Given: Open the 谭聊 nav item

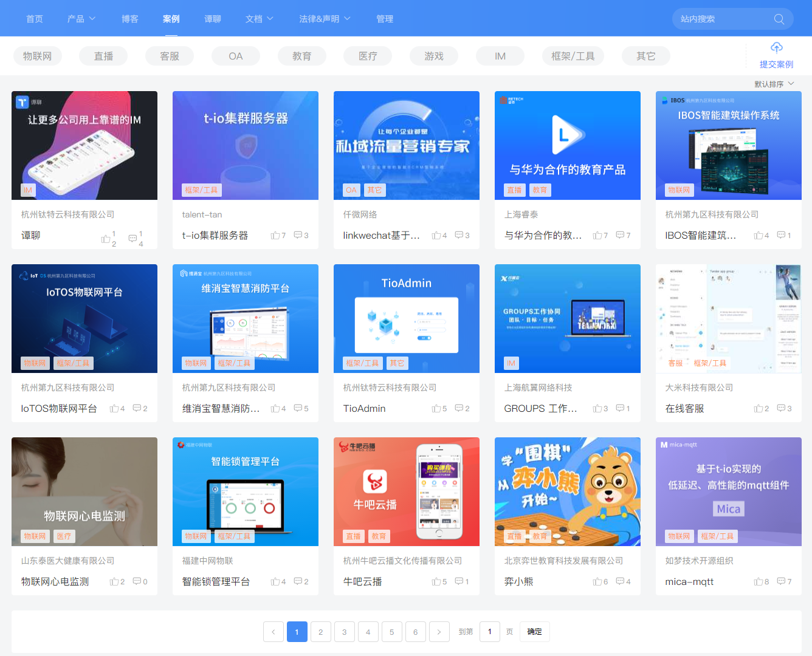Looking at the screenshot, I should pyautogui.click(x=213, y=19).
